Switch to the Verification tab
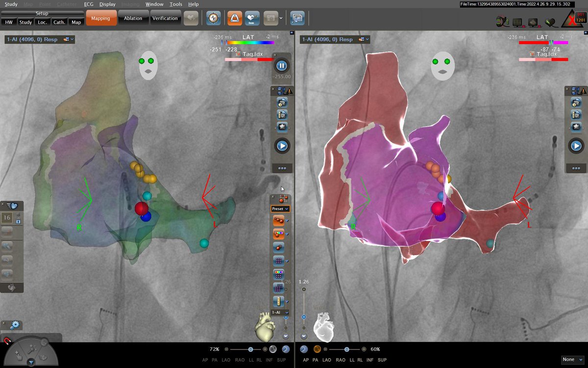588x368 pixels. (165, 19)
